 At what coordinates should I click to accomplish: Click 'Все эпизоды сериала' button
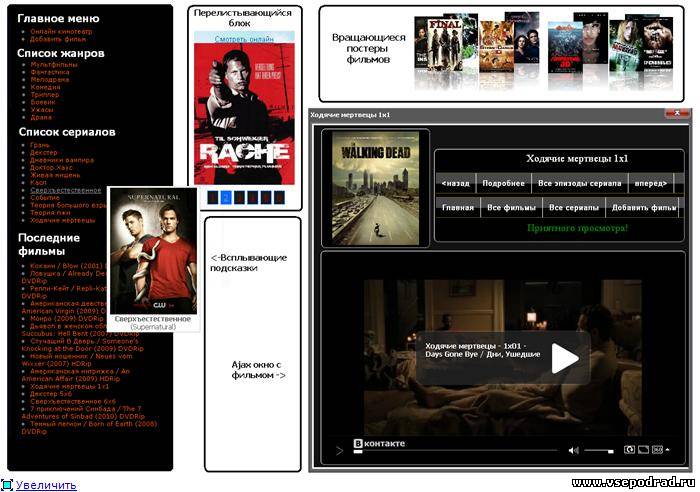pyautogui.click(x=579, y=183)
